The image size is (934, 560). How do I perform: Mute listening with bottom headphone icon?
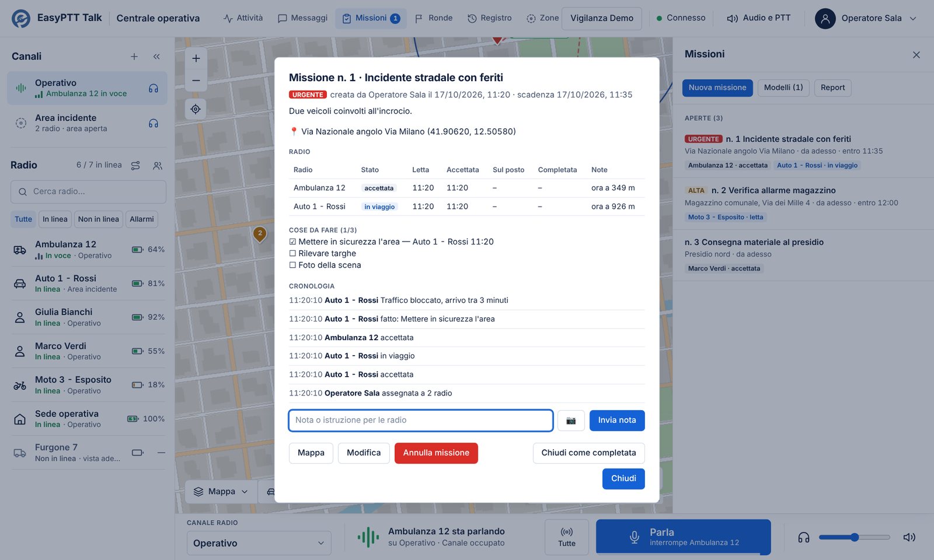pos(804,537)
